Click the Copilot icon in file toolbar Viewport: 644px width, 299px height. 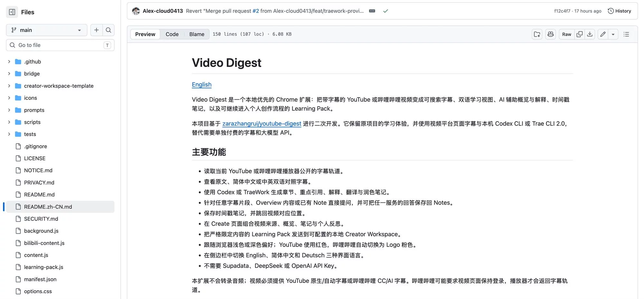[551, 34]
